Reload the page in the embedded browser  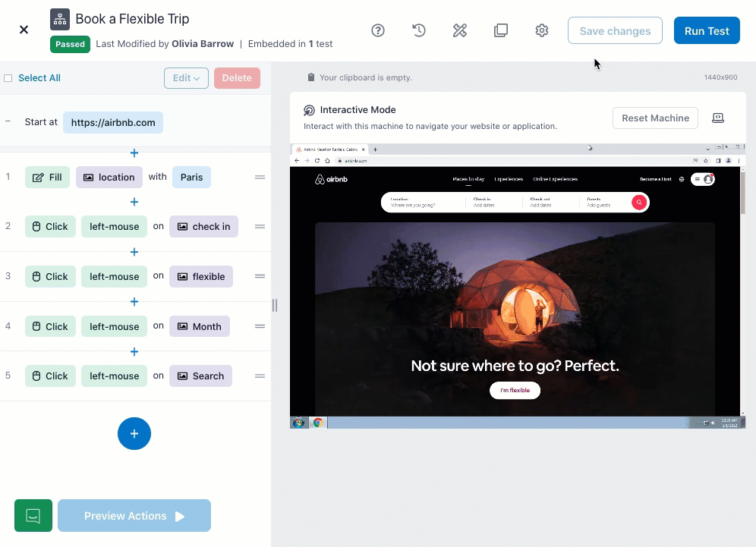317,161
